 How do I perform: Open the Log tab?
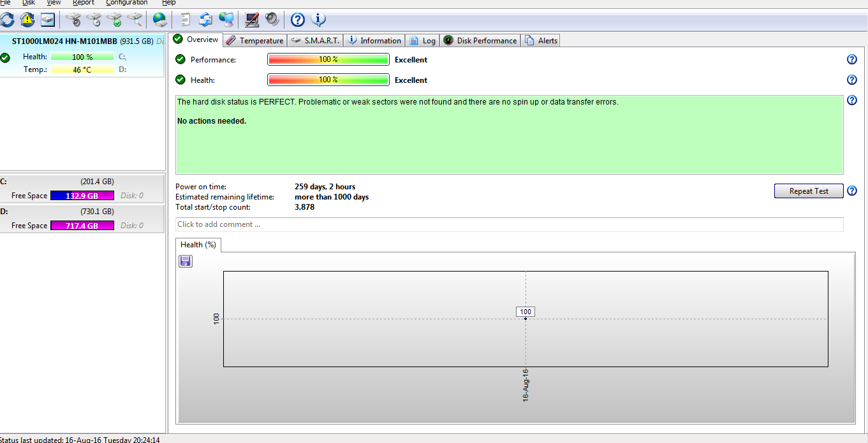422,40
